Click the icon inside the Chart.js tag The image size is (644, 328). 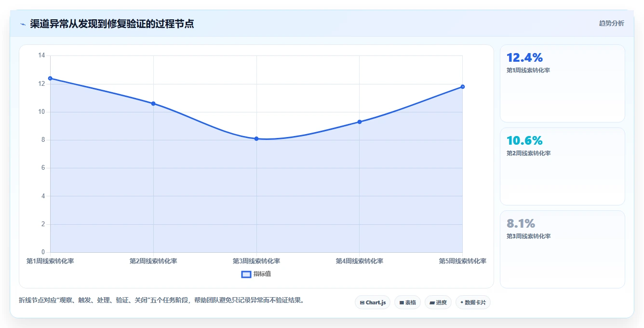click(362, 303)
